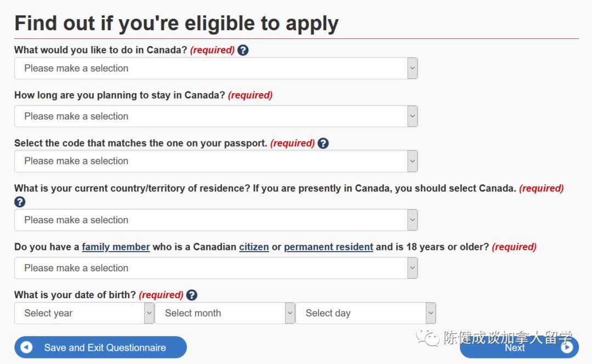Click the arrow of the Select day box
The height and width of the screenshot is (364, 592).
431,314
